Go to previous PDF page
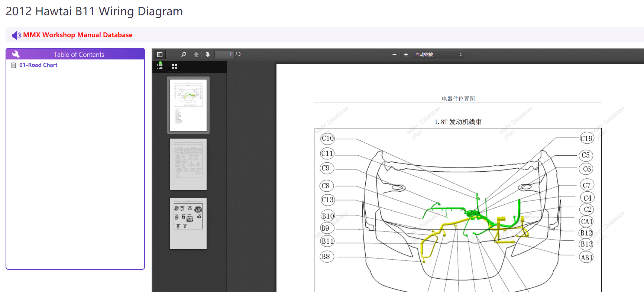 point(196,55)
